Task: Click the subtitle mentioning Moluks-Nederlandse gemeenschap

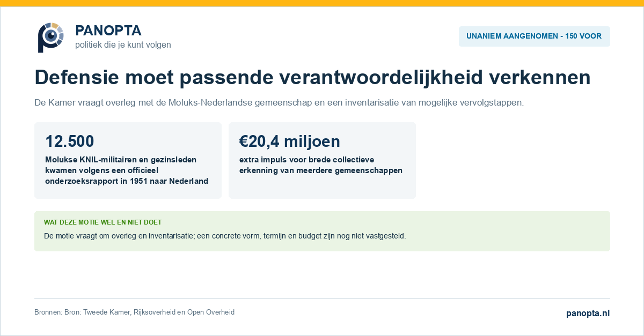Action: 279,102
